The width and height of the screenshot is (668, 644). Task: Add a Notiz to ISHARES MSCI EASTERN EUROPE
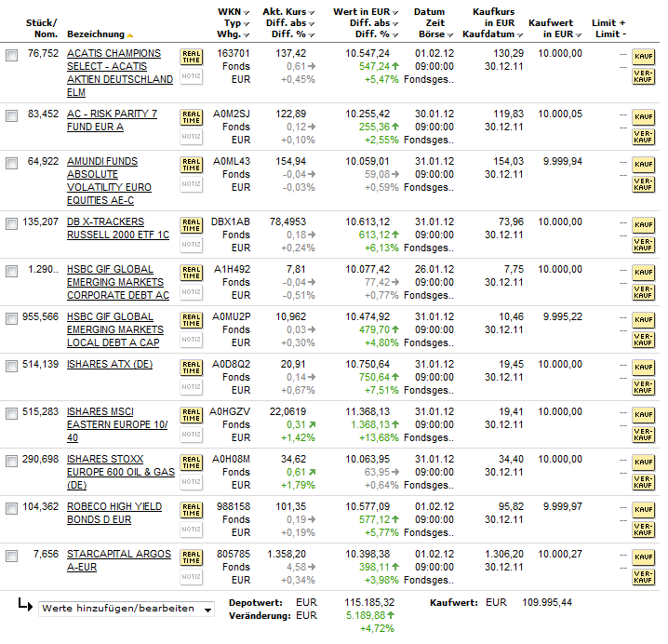(x=192, y=435)
